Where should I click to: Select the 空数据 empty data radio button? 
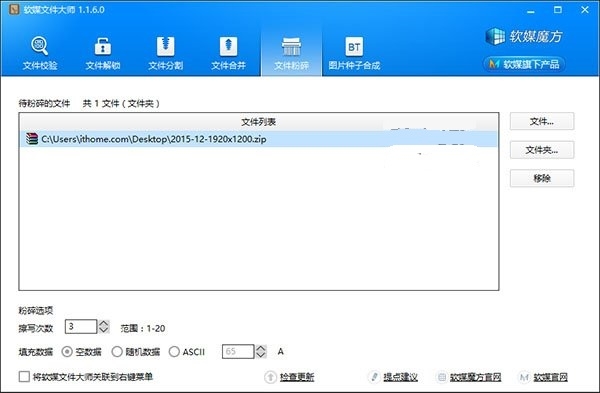point(67,352)
